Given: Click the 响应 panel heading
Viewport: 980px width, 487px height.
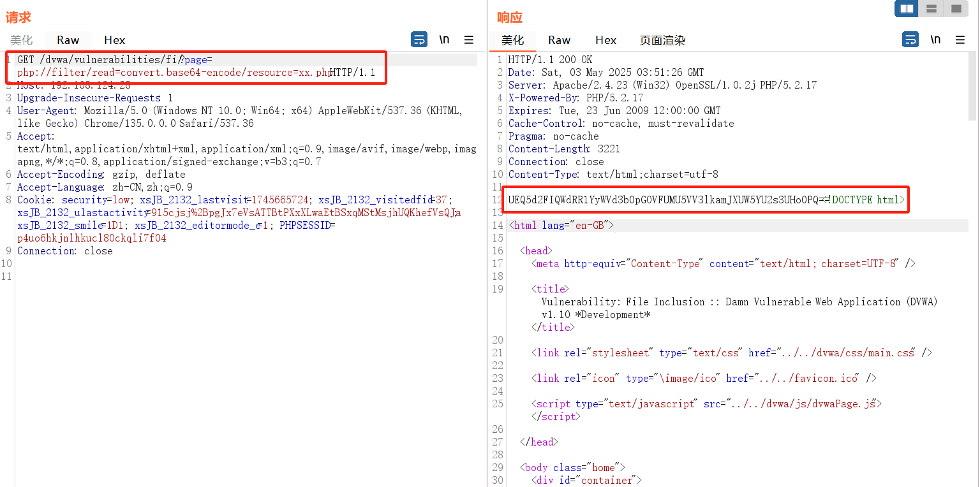Looking at the screenshot, I should 510,17.
